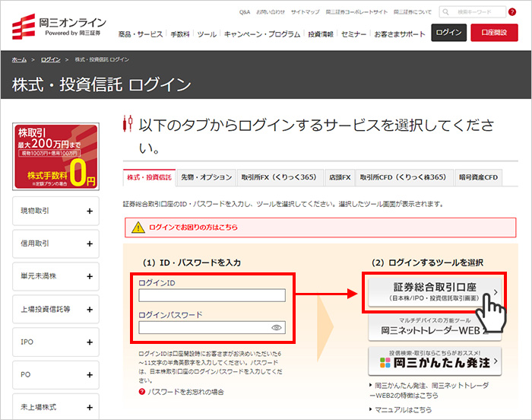Expand the 単元未満株 sidebar section
The height and width of the screenshot is (420, 532).
click(55, 276)
